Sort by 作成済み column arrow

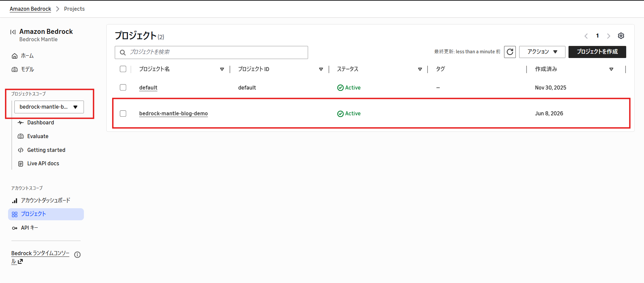(611, 69)
